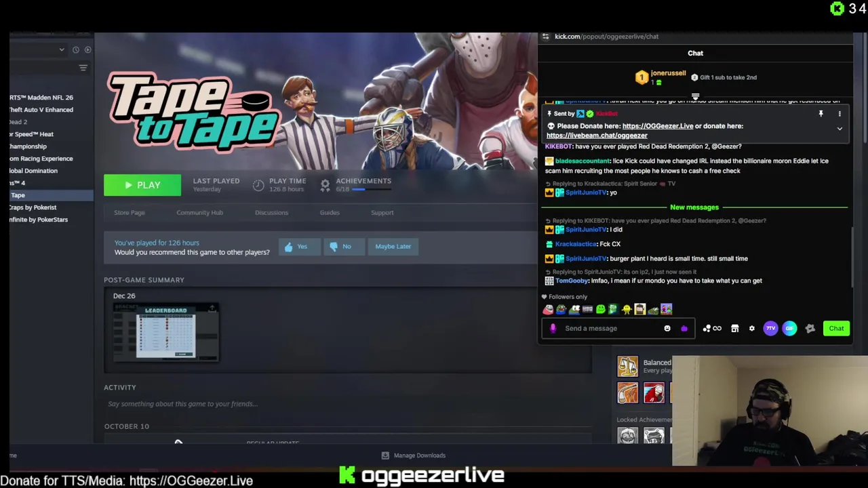Open the library collection dropdown arrow
This screenshot has height=488, width=868.
coord(62,49)
